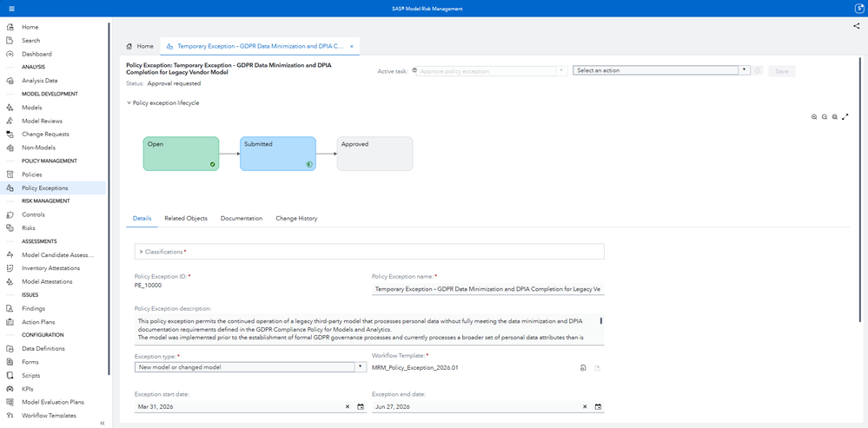
Task: Zoom in on the lifecycle diagram
Action: coord(814,117)
